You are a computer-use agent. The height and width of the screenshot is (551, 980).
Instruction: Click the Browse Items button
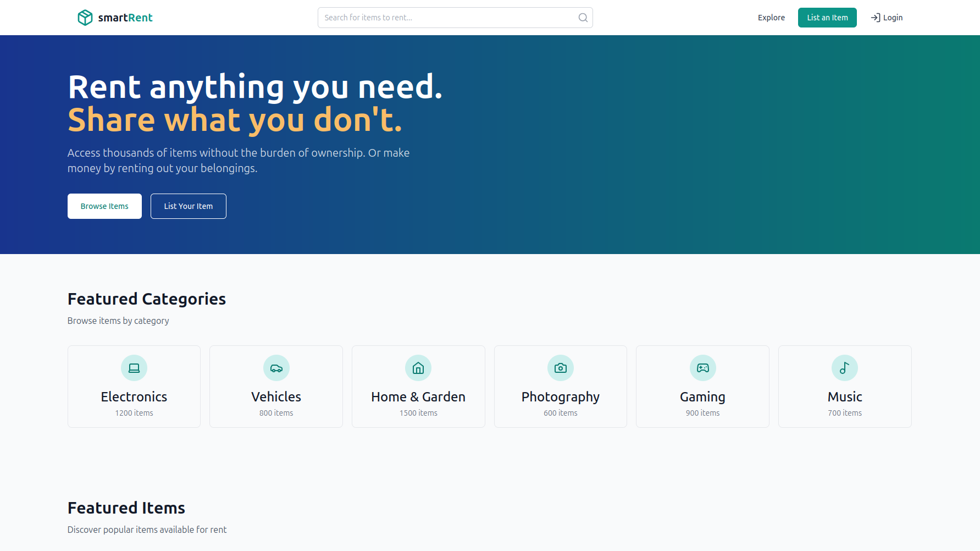104,206
